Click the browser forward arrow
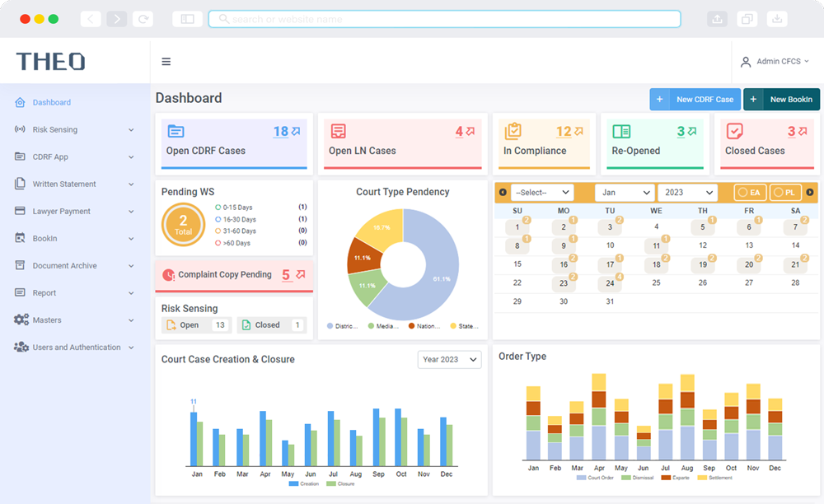Image resolution: width=824 pixels, height=504 pixels. (117, 20)
